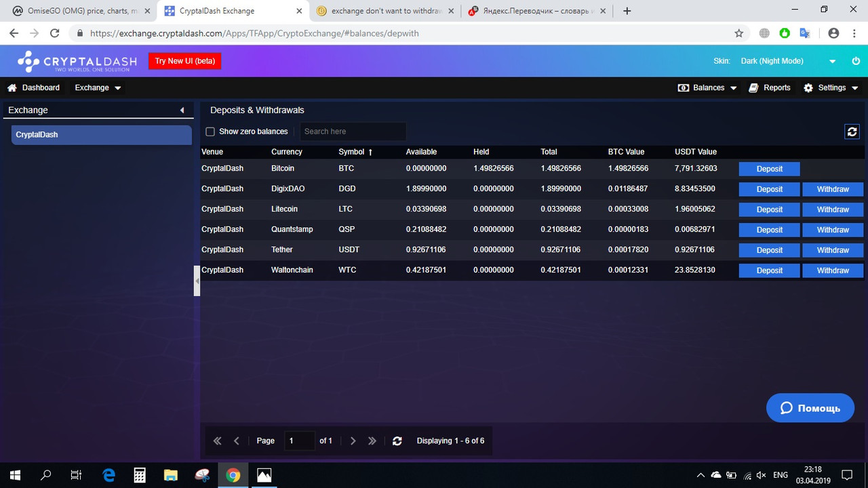Click the CryptalDash logo
Image resolution: width=868 pixels, height=488 pixels.
tap(77, 61)
